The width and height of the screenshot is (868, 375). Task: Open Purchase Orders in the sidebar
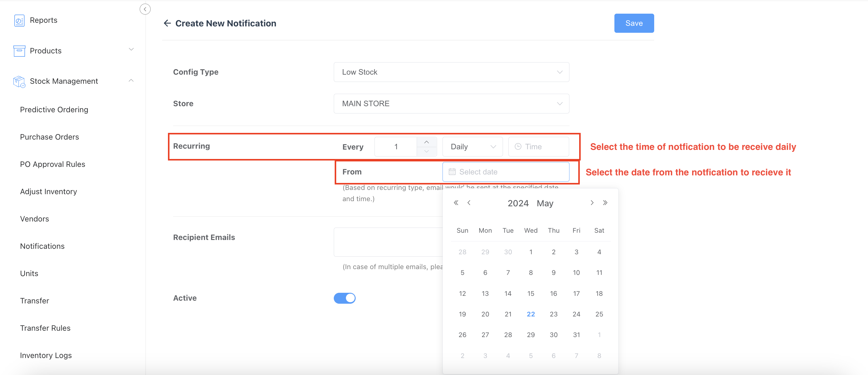coord(49,137)
